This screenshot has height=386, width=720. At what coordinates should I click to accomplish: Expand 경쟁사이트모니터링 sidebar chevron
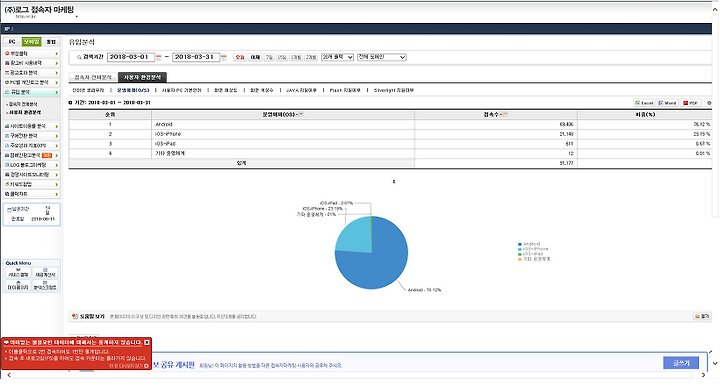(x=56, y=175)
